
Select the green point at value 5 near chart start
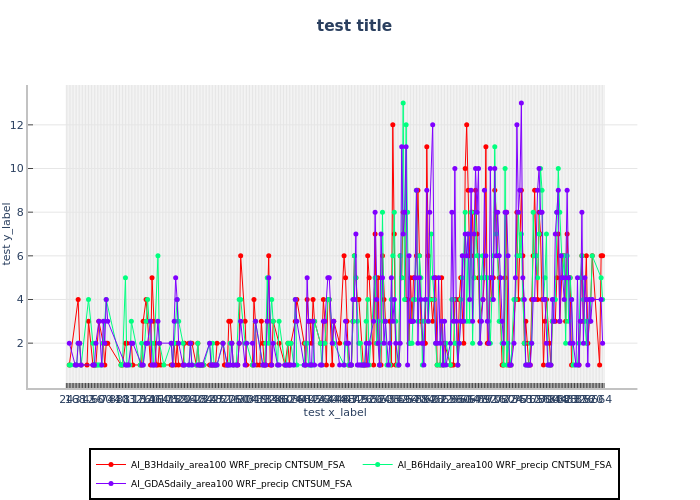tap(125, 278)
